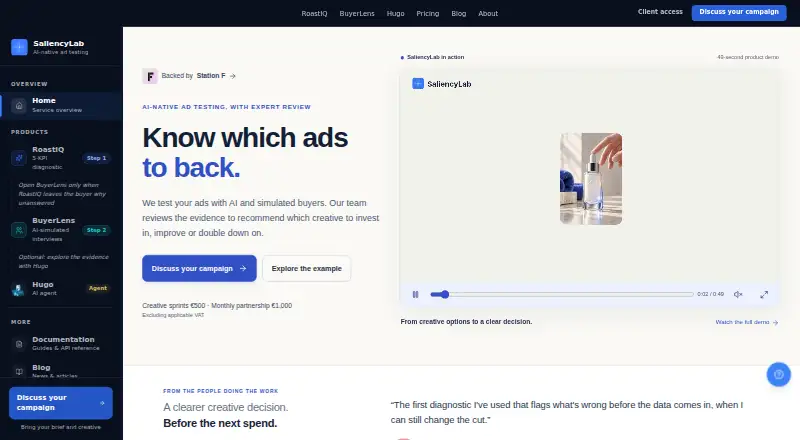The width and height of the screenshot is (800, 440).
Task: Open Blog in the top navigation
Action: tap(459, 14)
